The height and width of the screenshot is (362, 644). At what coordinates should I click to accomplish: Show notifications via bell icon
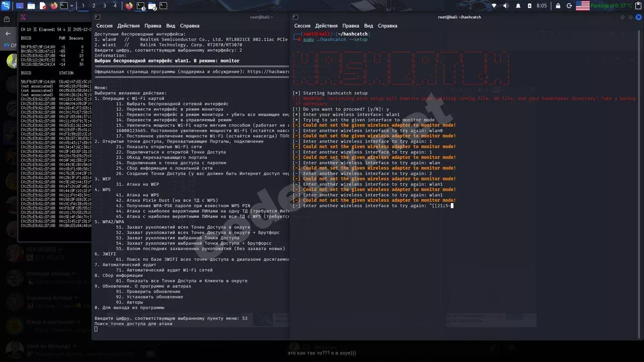[x=518, y=6]
